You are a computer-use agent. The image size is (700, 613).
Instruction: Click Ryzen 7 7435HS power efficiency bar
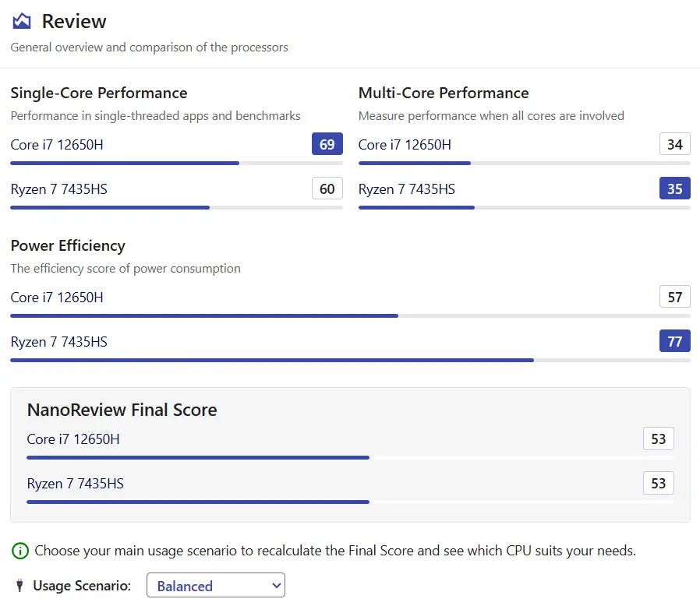coord(351,361)
